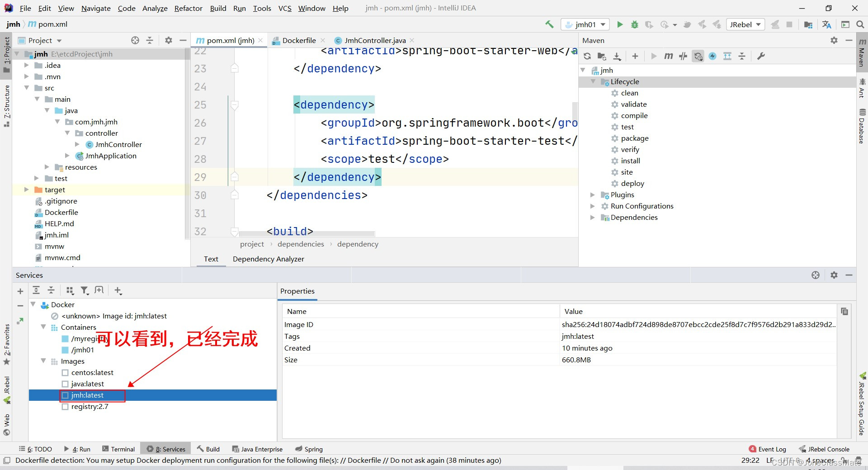
Task: Collapse the Docker node in Services
Action: (33, 304)
